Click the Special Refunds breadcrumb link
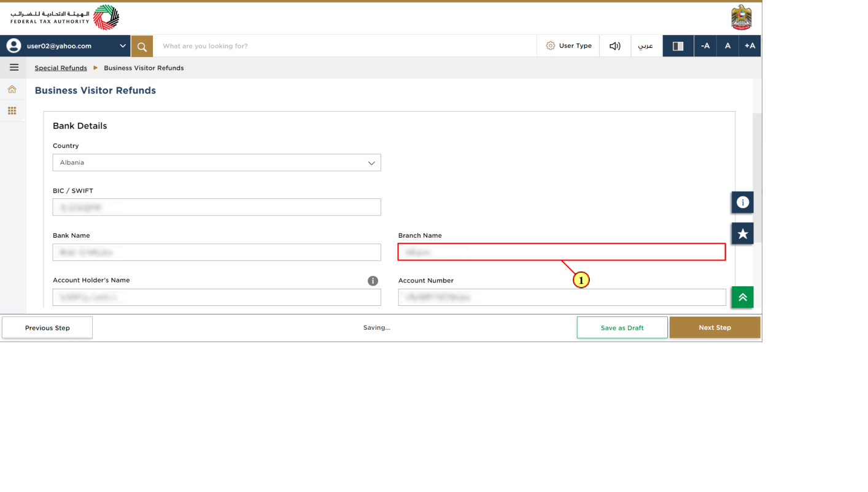868x492 pixels. tap(61, 68)
